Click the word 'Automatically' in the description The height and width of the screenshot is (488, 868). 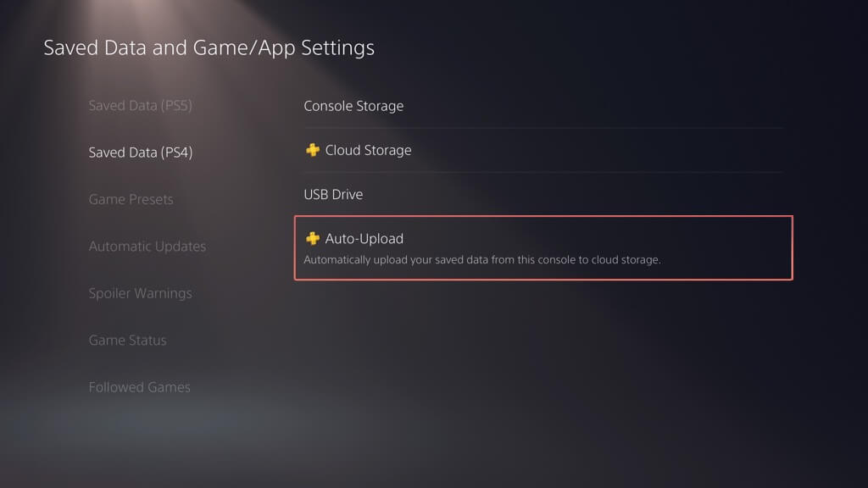click(336, 260)
